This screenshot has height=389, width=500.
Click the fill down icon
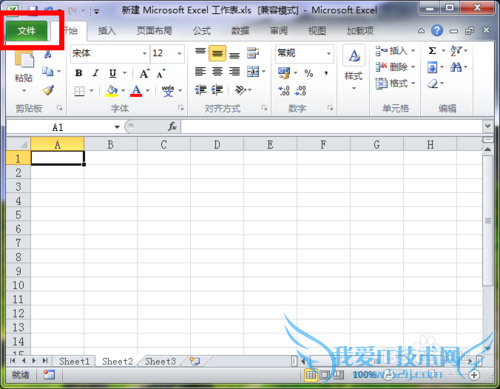pyautogui.click(x=432, y=68)
